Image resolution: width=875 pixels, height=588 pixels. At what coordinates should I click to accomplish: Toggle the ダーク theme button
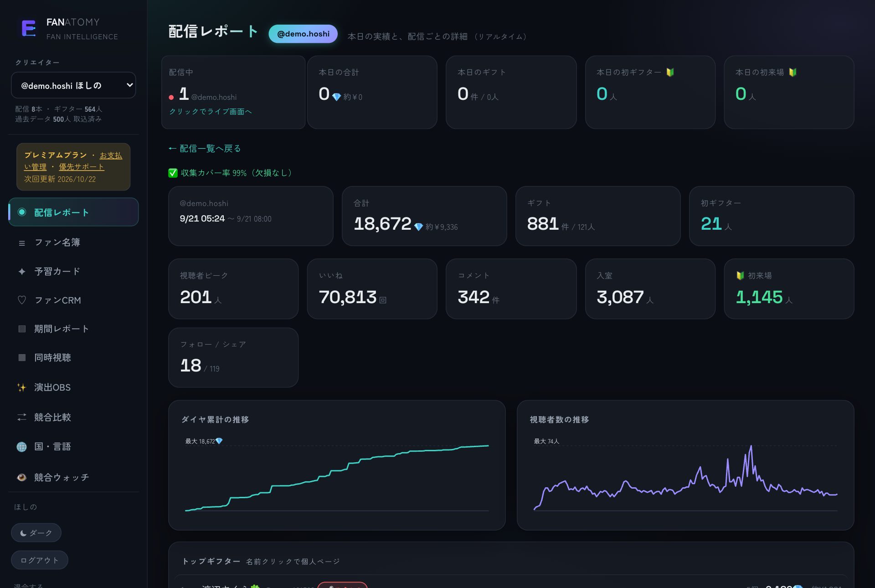coord(36,532)
